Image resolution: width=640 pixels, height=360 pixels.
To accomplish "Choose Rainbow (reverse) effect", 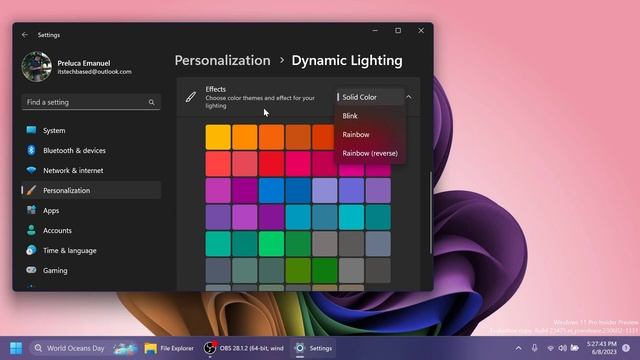I will point(370,153).
